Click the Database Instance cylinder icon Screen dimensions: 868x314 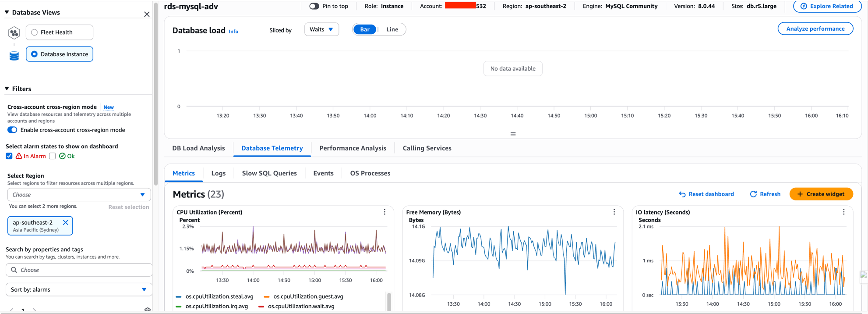coord(14,56)
